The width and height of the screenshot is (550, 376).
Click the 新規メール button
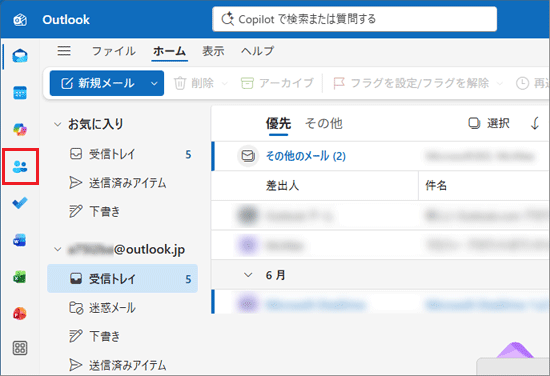(98, 83)
